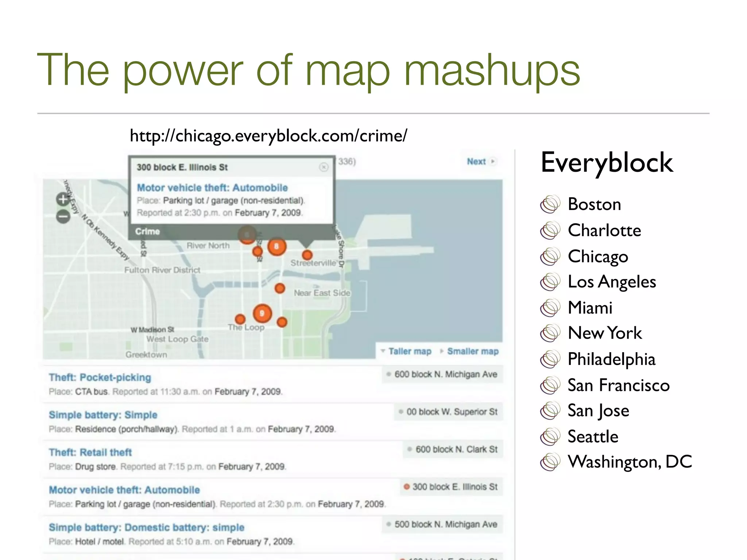Open the Simple battery: Simple report
The height and width of the screenshot is (560, 747).
coord(103,415)
